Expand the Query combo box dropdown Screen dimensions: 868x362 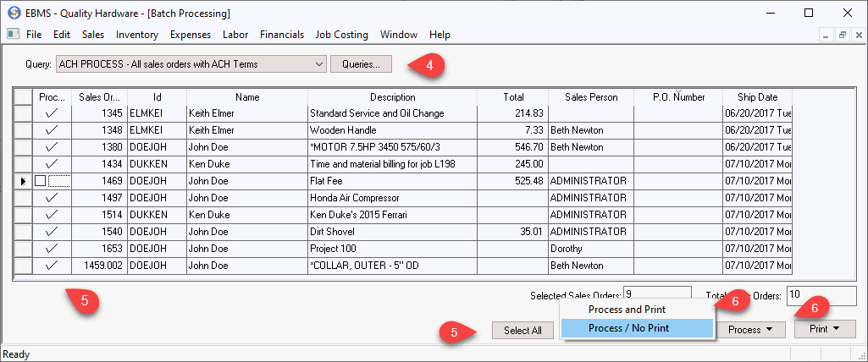click(318, 63)
